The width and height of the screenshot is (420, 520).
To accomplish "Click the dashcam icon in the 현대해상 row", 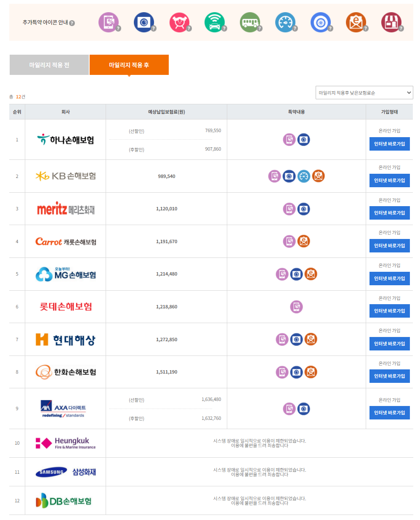I will (x=297, y=340).
